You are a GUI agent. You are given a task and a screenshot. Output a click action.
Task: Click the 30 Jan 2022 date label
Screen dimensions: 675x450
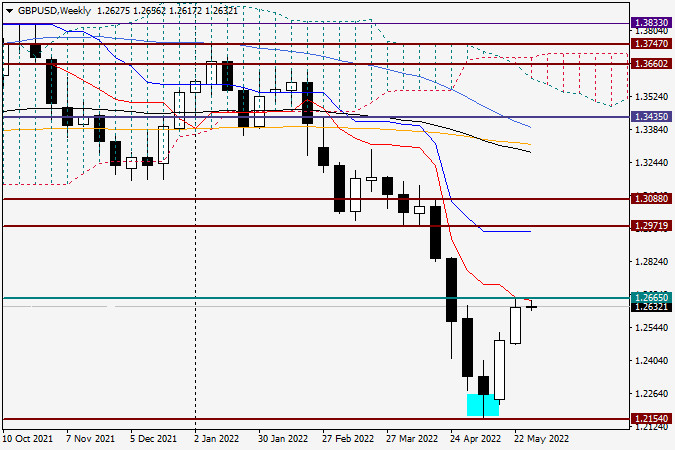283,439
